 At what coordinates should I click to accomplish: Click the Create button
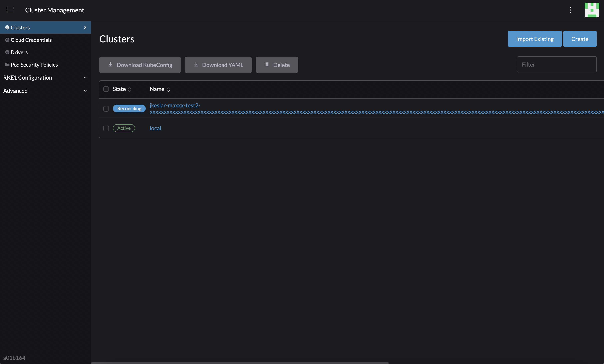pos(580,39)
